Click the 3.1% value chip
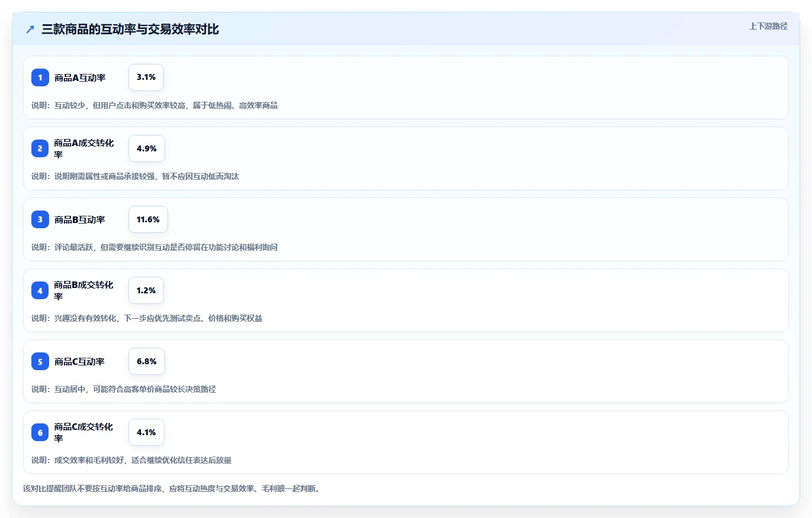The width and height of the screenshot is (812, 518). click(x=146, y=77)
